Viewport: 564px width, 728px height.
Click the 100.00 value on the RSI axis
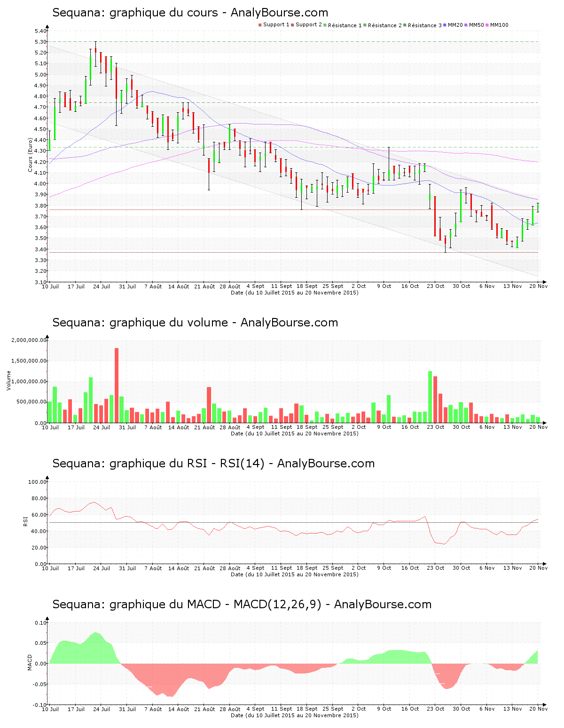[38, 482]
